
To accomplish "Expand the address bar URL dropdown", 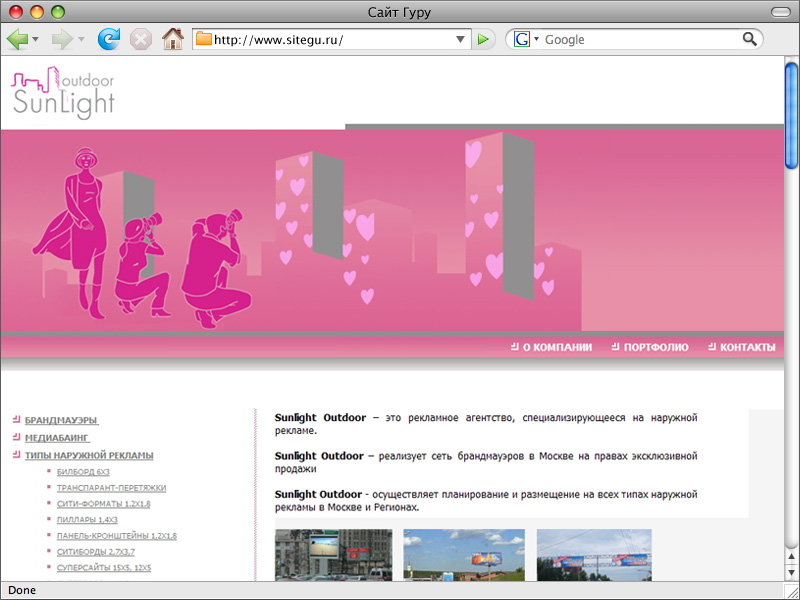I will tap(460, 39).
